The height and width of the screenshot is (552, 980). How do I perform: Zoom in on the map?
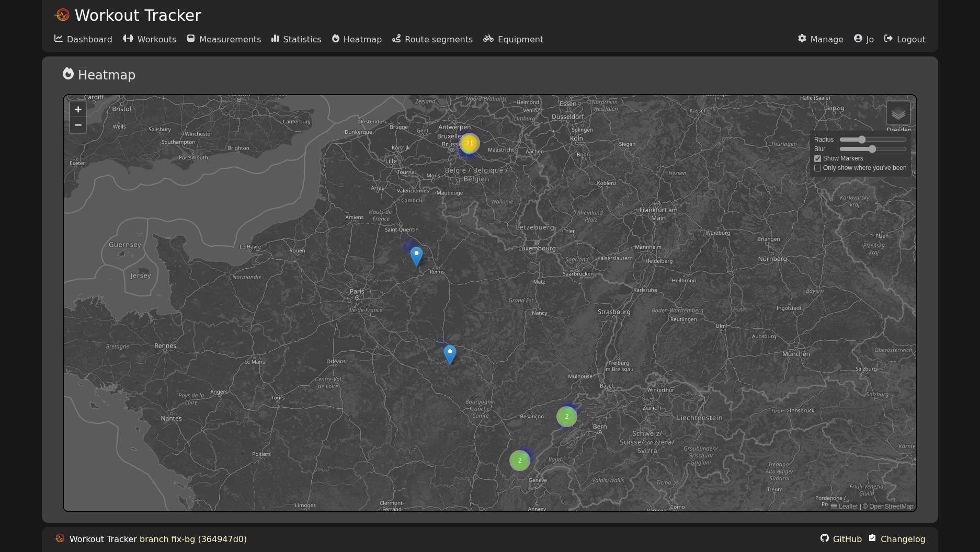78,109
